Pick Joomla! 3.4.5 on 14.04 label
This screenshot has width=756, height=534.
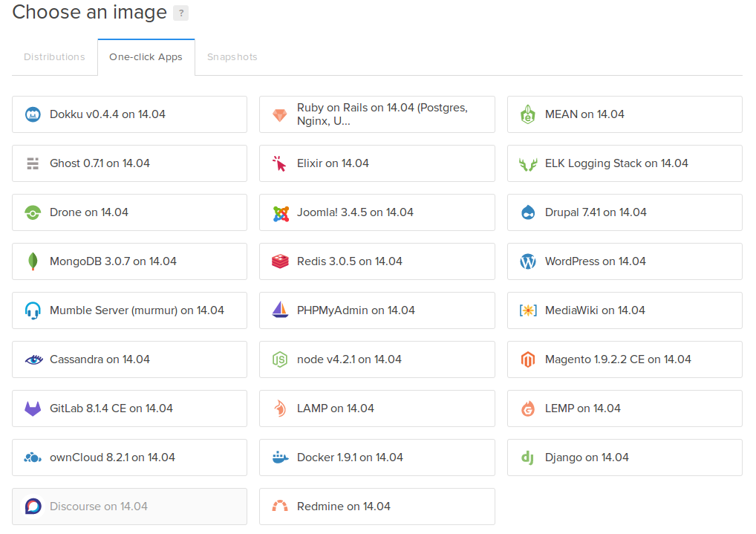(x=355, y=212)
